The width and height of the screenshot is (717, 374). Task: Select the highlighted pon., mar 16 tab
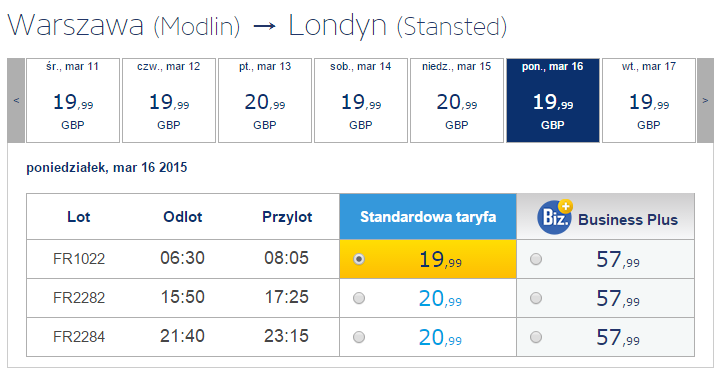[553, 100]
